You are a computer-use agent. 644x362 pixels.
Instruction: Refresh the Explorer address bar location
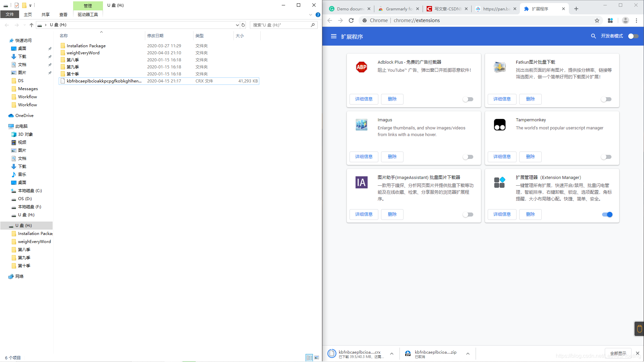pyautogui.click(x=243, y=25)
